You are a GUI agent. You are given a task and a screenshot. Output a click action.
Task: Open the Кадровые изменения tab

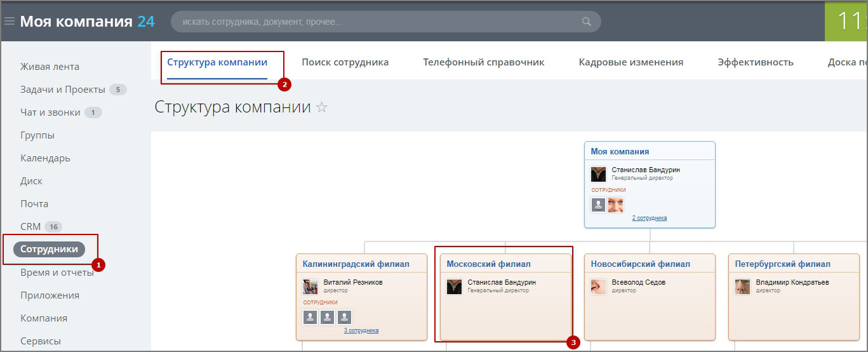point(631,62)
